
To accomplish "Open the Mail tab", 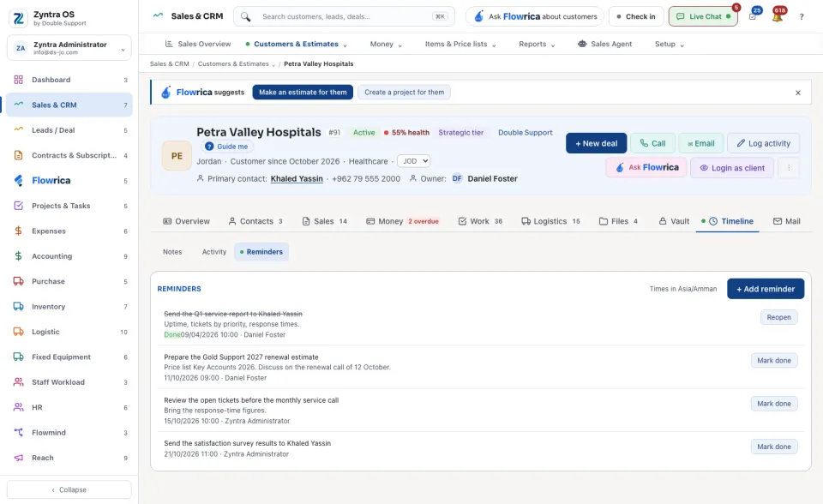I will pyautogui.click(x=787, y=221).
